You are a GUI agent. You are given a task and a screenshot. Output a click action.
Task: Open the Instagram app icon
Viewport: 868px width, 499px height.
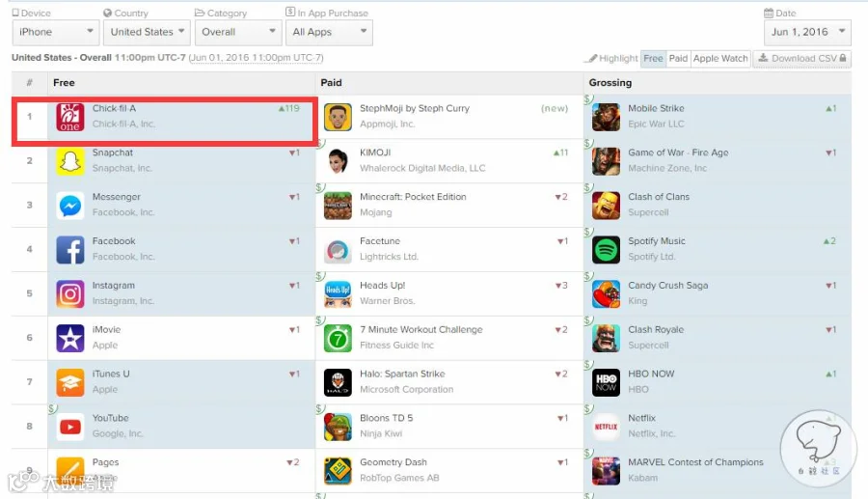[x=69, y=294]
